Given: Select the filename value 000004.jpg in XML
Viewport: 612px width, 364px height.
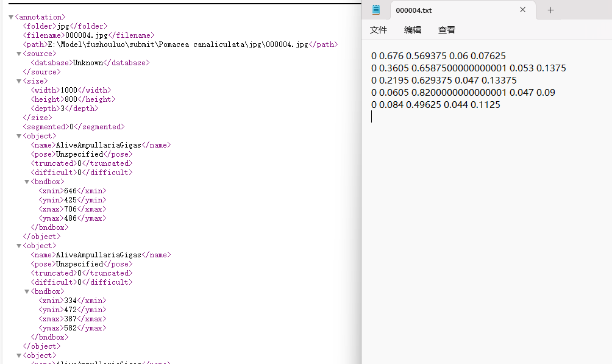Looking at the screenshot, I should (x=84, y=35).
